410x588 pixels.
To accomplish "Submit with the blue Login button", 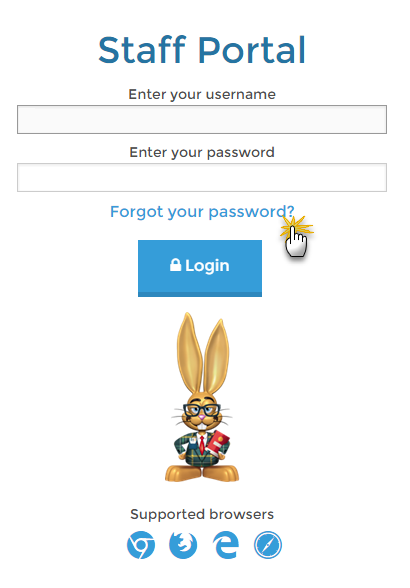I will tap(200, 268).
